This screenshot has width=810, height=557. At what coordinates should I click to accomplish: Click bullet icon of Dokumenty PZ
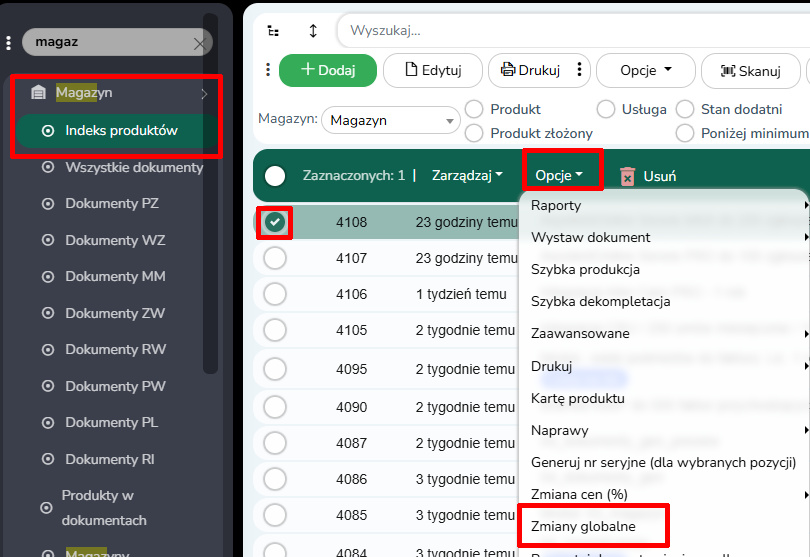click(48, 204)
